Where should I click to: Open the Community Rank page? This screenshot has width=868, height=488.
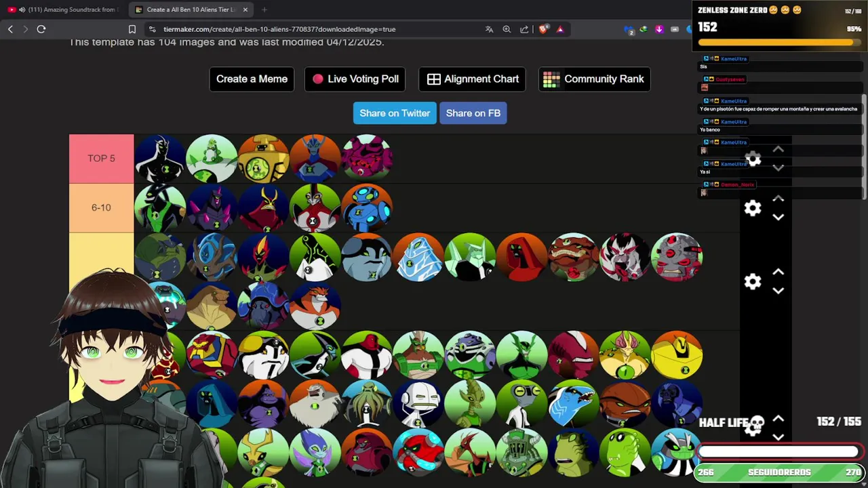[x=595, y=79]
